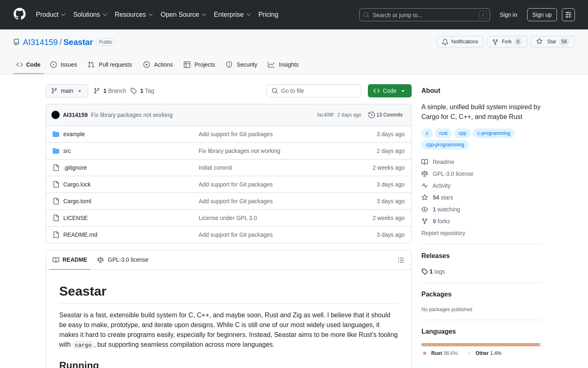
Task: Open the example folder
Action: pos(74,134)
